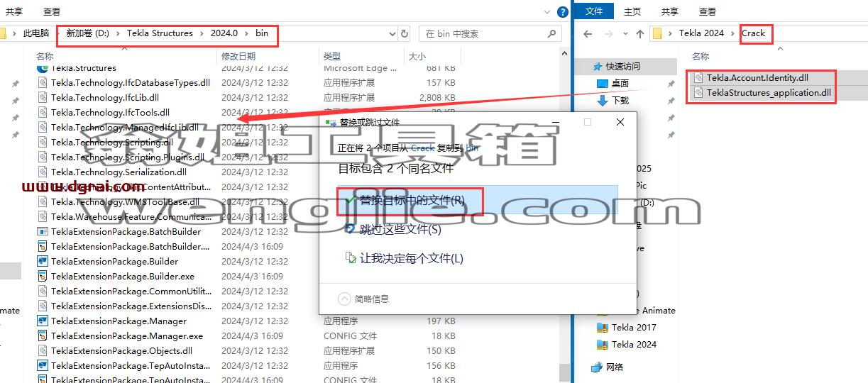Click the search box for the bin folder
Image resolution: width=868 pixels, height=383 pixels.
point(493,33)
